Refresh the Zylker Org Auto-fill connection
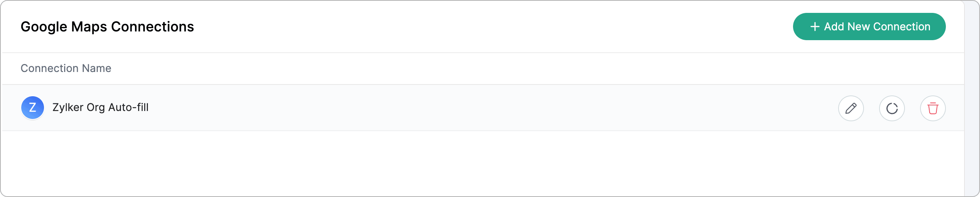This screenshot has height=197, width=980. (891, 108)
